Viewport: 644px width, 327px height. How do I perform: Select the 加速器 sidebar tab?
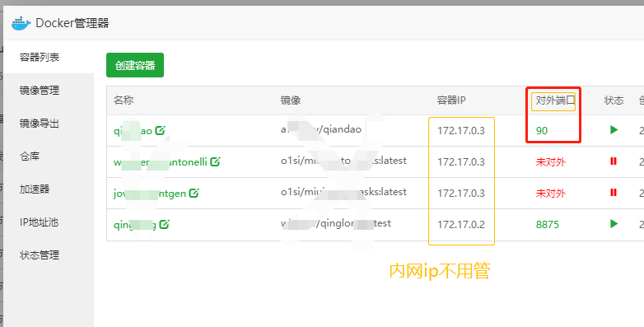35,189
